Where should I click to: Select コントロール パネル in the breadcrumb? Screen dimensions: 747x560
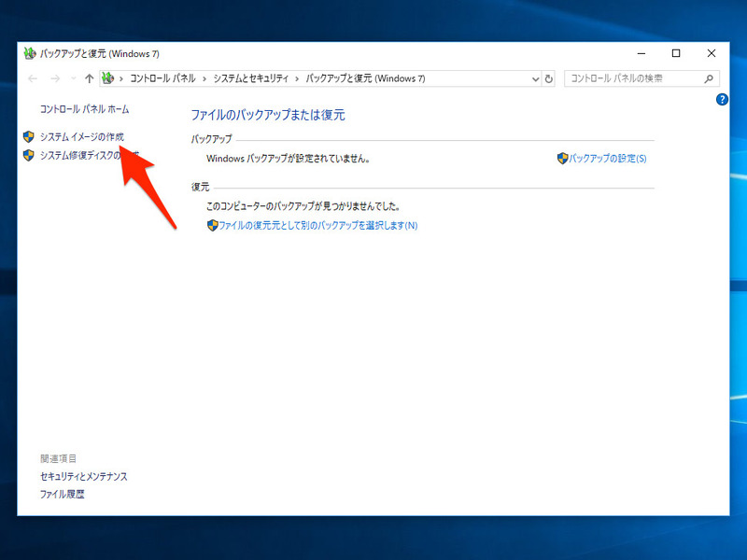(x=162, y=78)
